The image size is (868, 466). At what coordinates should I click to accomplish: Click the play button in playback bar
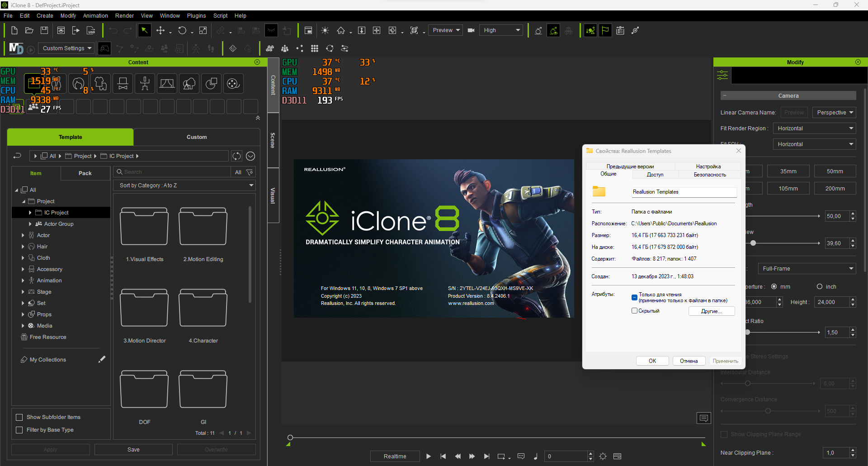pos(429,456)
